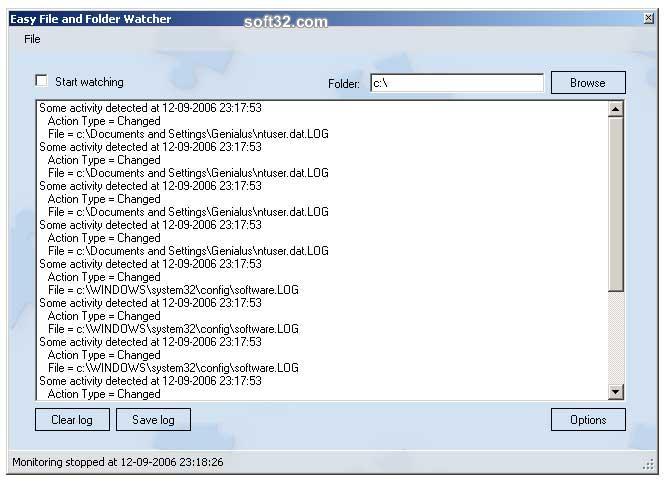The height and width of the screenshot is (485, 668).
Task: Click the Folder path input field
Action: [x=457, y=83]
